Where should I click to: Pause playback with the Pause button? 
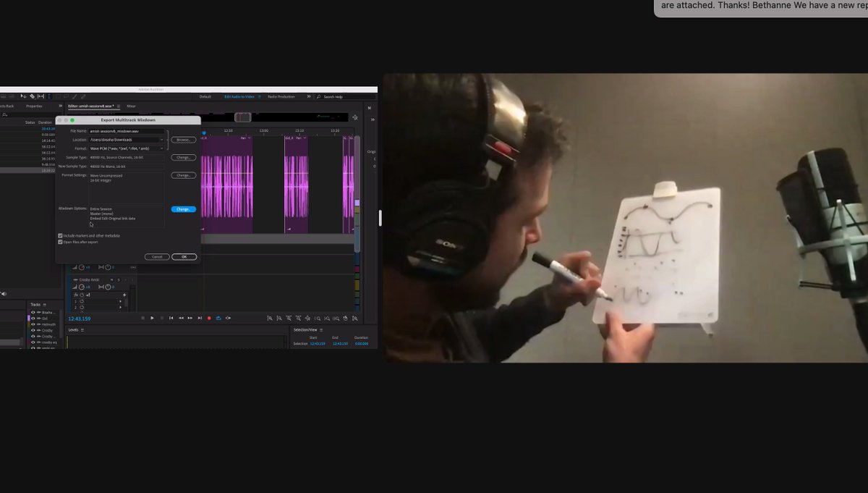coord(162,318)
